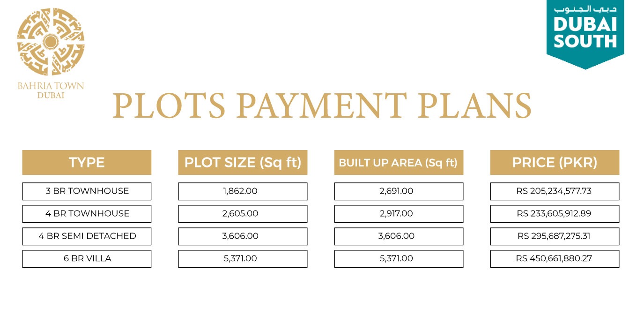Image resolution: width=644 pixels, height=309 pixels.
Task: Click the Bahria Town Dubai circular logo
Action: click(51, 42)
